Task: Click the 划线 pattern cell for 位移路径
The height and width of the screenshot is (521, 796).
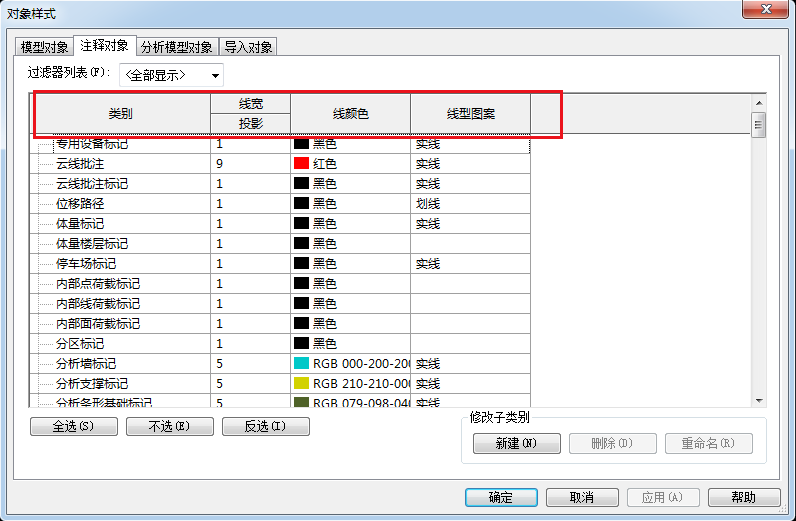Action: coord(471,204)
